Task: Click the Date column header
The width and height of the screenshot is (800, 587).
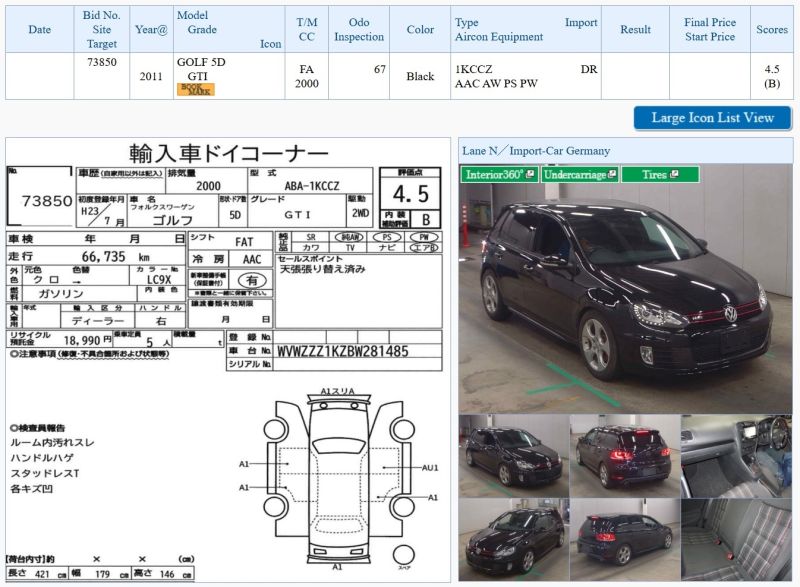Action: click(x=40, y=30)
